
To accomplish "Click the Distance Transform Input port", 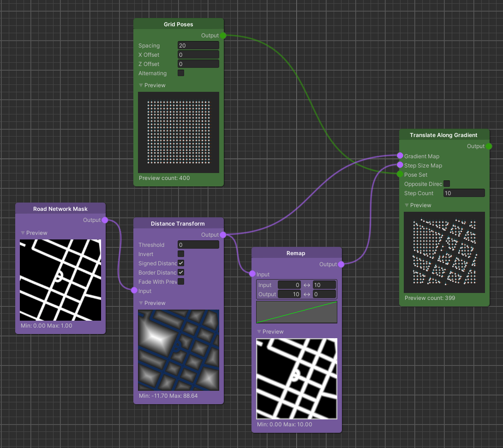I will point(134,291).
